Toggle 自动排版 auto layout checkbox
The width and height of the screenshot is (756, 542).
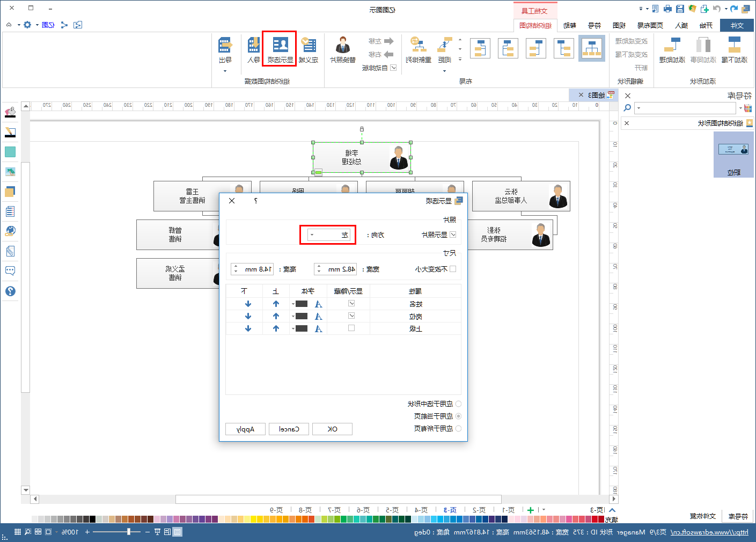tap(393, 68)
